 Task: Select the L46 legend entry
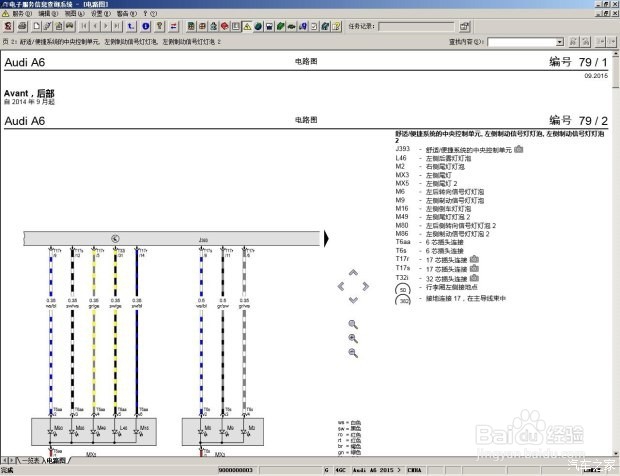[433, 158]
